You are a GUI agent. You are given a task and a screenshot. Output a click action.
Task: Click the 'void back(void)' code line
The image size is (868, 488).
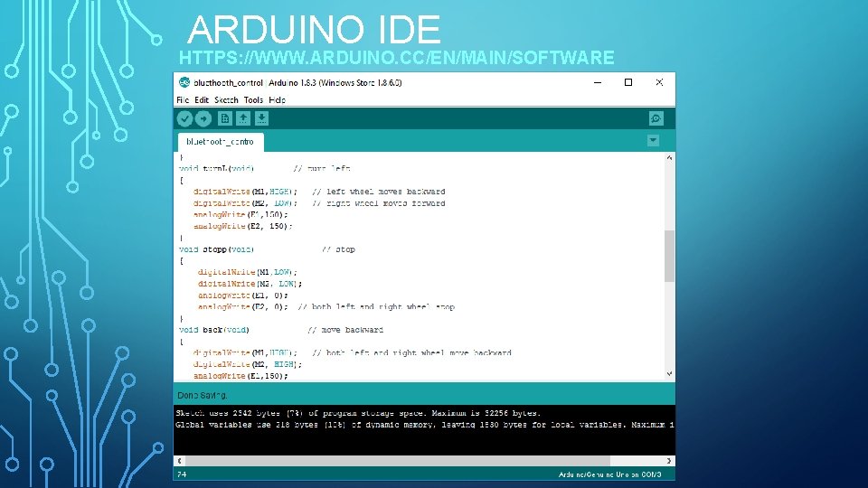pyautogui.click(x=214, y=330)
